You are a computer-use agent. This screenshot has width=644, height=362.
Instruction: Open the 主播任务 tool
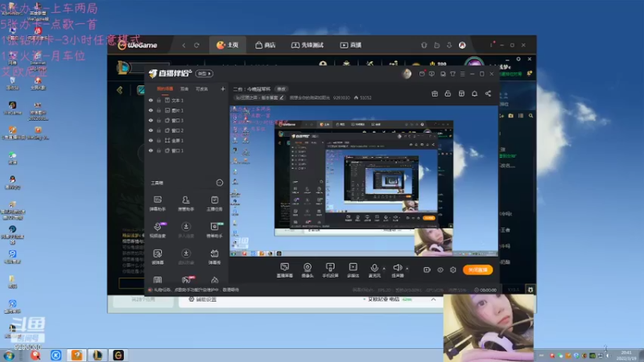214,204
